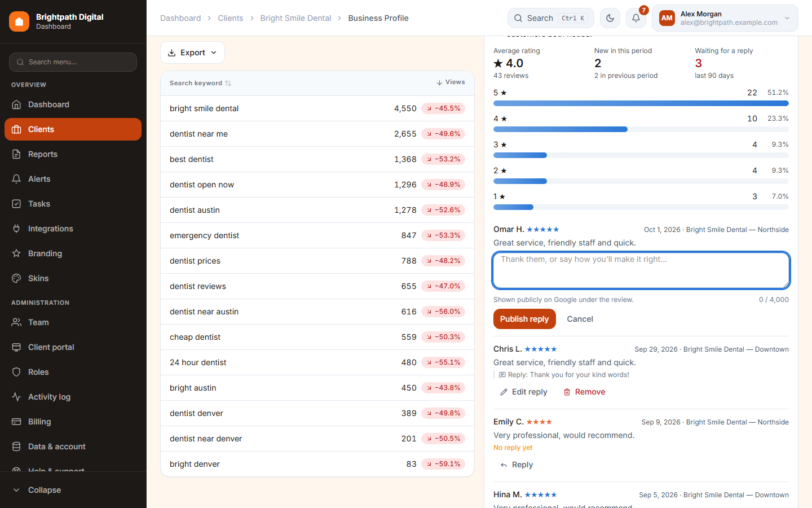Click the Search menu field in sidebar
Screen dimensions: 812x508
(73, 62)
